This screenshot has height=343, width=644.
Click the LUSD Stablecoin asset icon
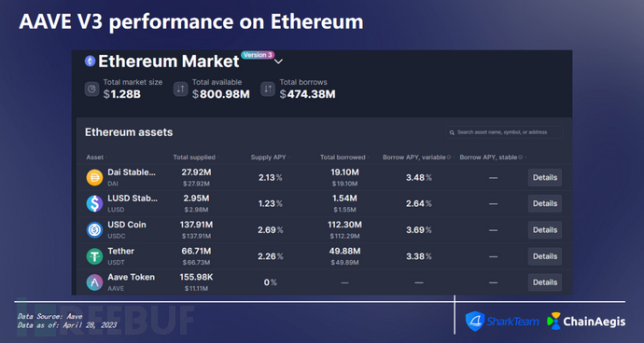pyautogui.click(x=94, y=203)
